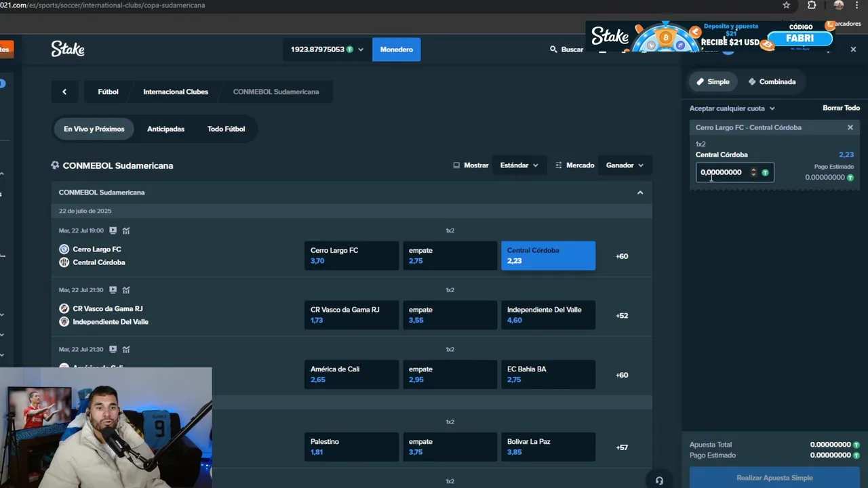Click the headset support icon
The width and height of the screenshot is (868, 488).
659,481
